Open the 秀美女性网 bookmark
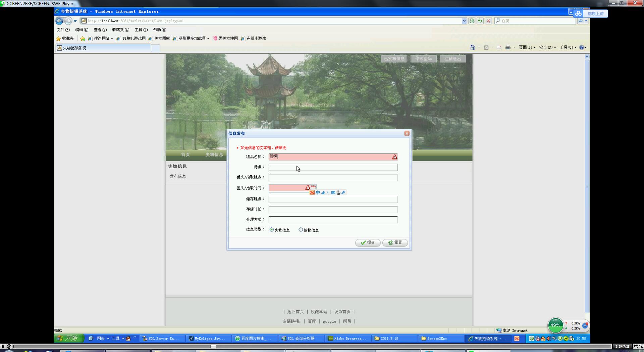The width and height of the screenshot is (644, 352). tap(225, 38)
